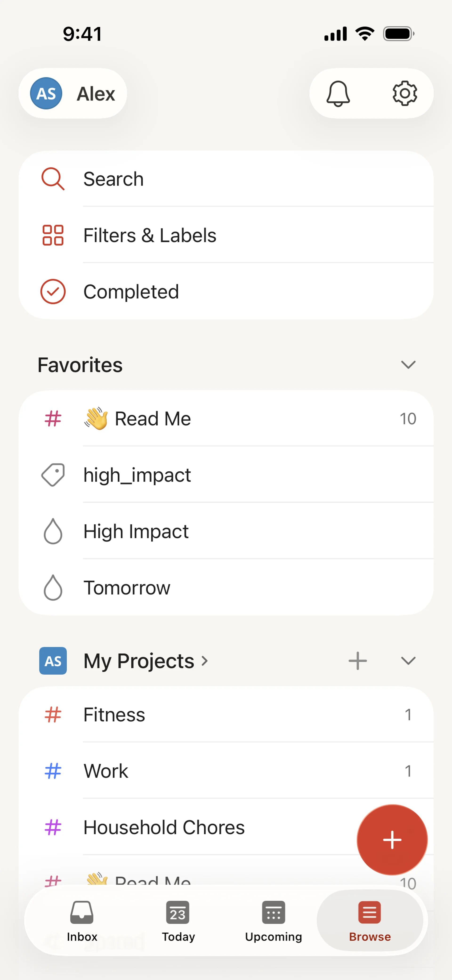Open Read Me project in Favorites

(152, 418)
